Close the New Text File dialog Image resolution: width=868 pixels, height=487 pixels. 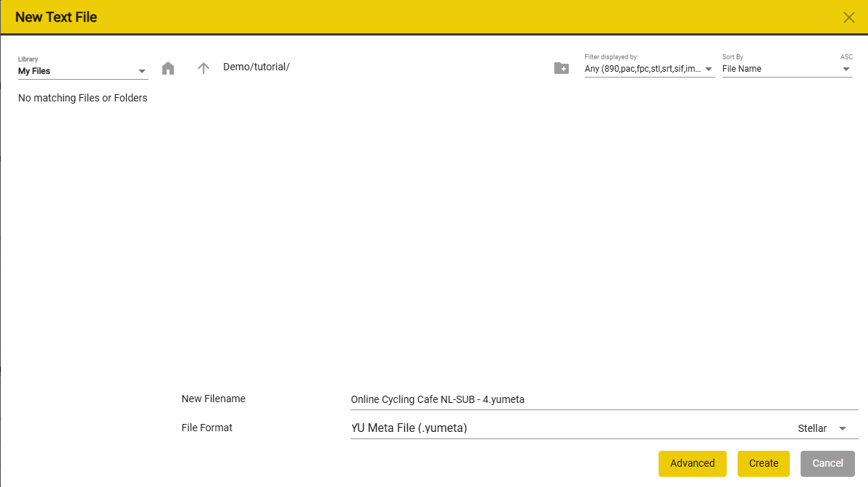click(849, 17)
